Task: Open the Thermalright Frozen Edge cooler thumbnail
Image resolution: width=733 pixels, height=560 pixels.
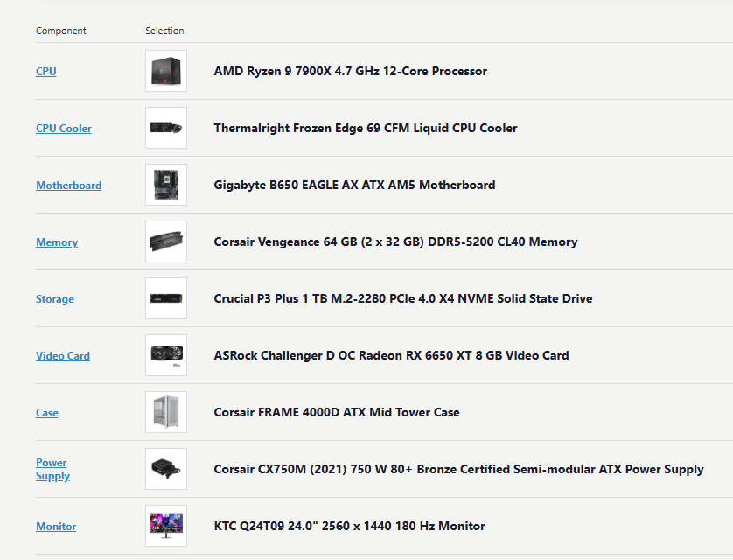Action: tap(166, 128)
